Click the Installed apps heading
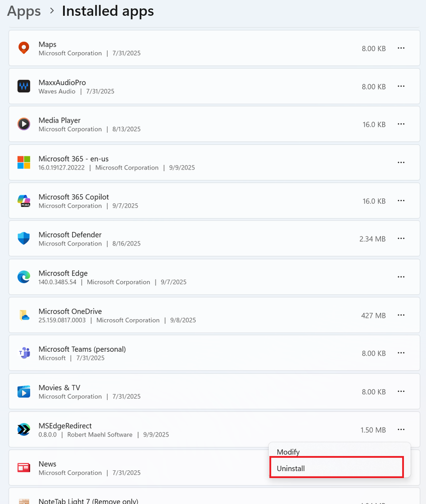The width and height of the screenshot is (426, 504). (x=108, y=11)
